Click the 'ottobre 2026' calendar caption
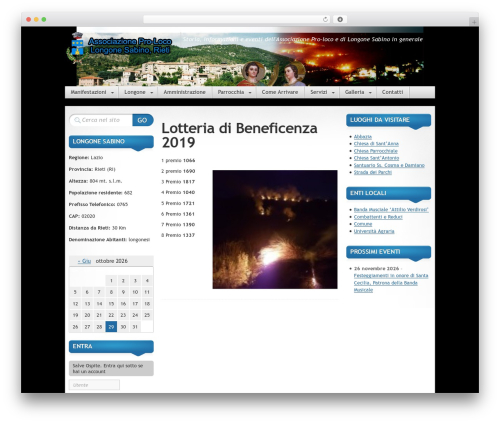 (112, 261)
